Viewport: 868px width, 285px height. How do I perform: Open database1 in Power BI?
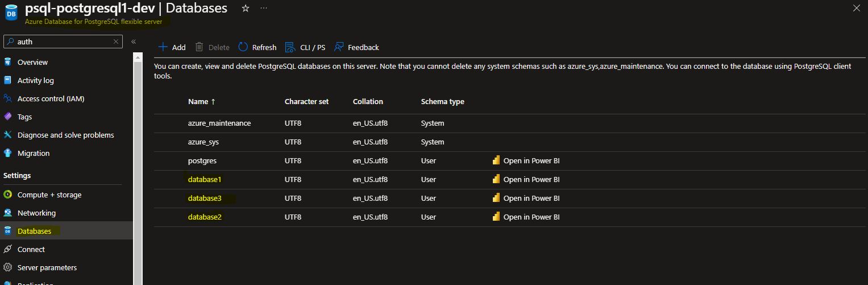(x=526, y=179)
